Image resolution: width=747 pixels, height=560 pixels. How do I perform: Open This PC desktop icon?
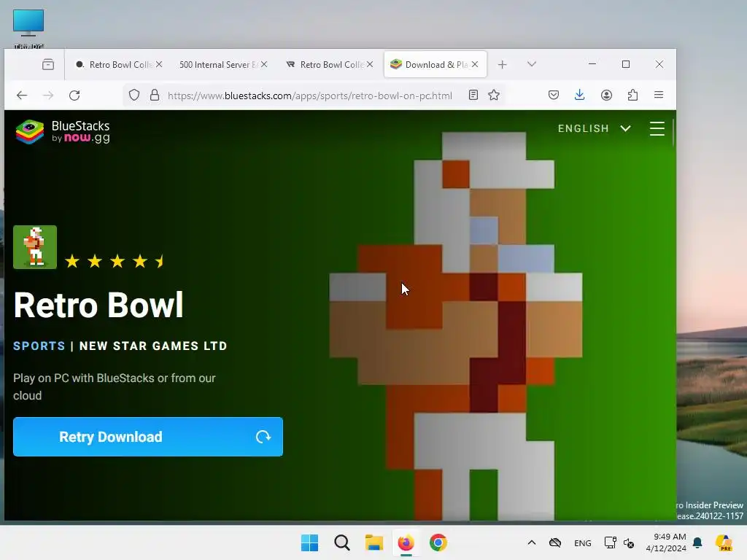tap(28, 28)
